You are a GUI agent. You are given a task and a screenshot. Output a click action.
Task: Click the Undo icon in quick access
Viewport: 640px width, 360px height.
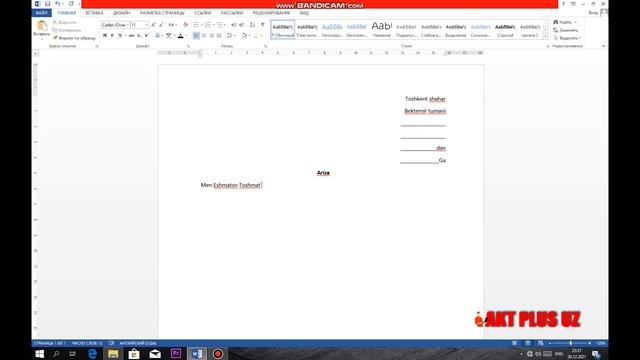point(58,4)
